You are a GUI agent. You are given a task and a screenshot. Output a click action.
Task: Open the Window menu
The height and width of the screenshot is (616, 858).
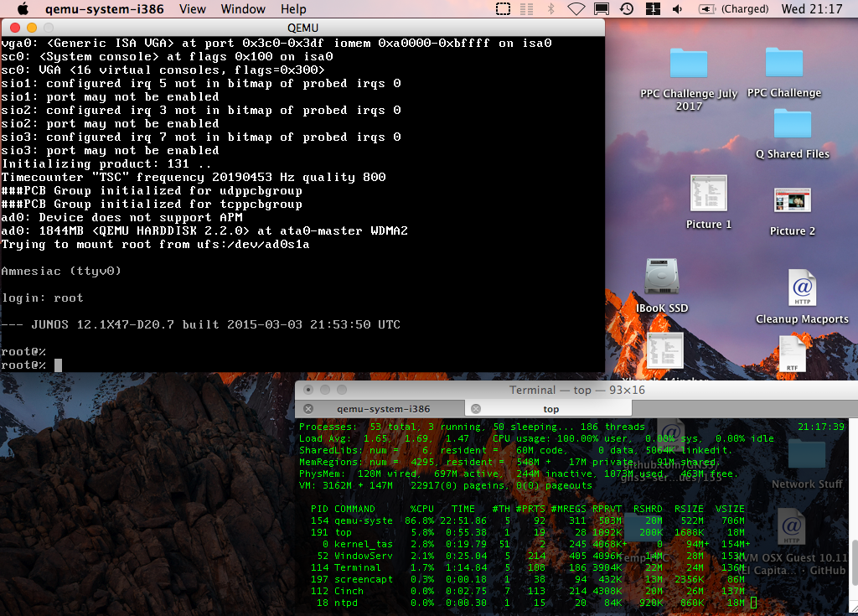243,8
